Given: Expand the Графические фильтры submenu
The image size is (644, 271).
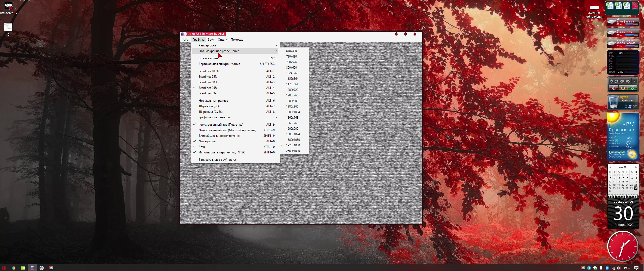Looking at the screenshot, I should tap(235, 117).
